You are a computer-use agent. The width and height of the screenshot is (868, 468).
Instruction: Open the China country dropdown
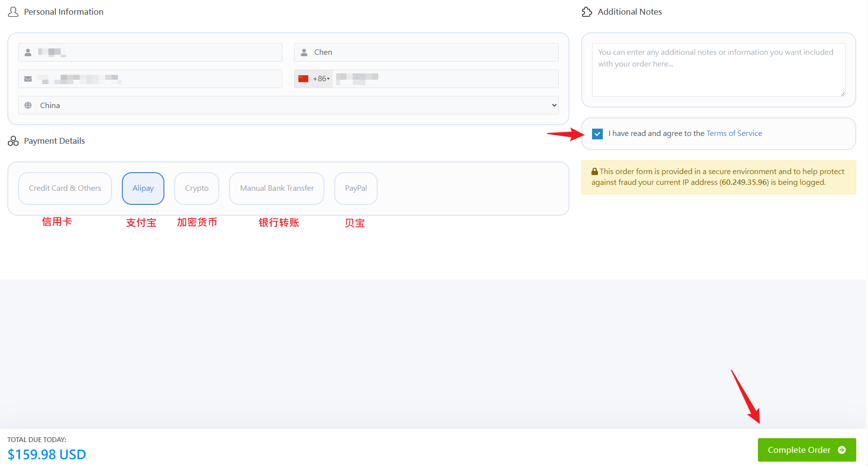point(288,106)
